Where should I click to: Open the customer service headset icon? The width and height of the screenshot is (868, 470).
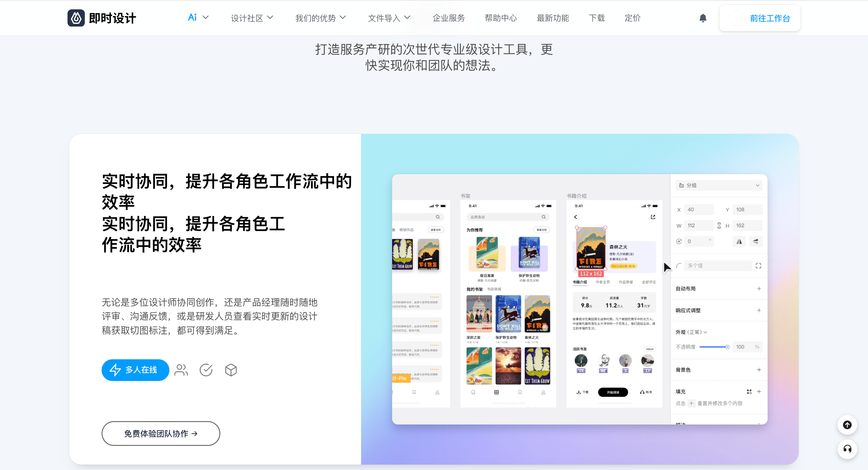[848, 449]
